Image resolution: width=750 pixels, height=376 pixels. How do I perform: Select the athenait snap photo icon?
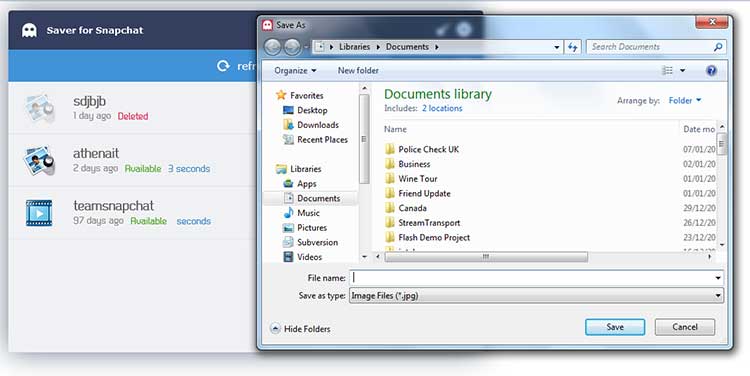39,161
